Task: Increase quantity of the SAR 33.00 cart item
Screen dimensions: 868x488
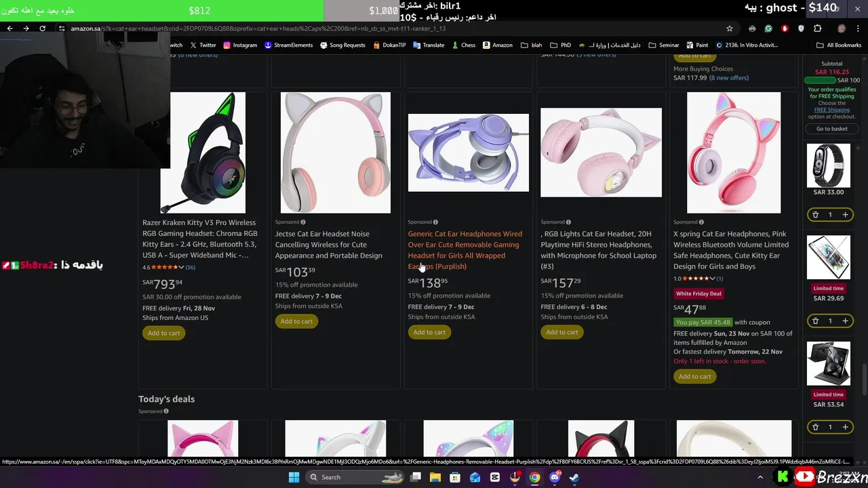Action: [x=845, y=215]
